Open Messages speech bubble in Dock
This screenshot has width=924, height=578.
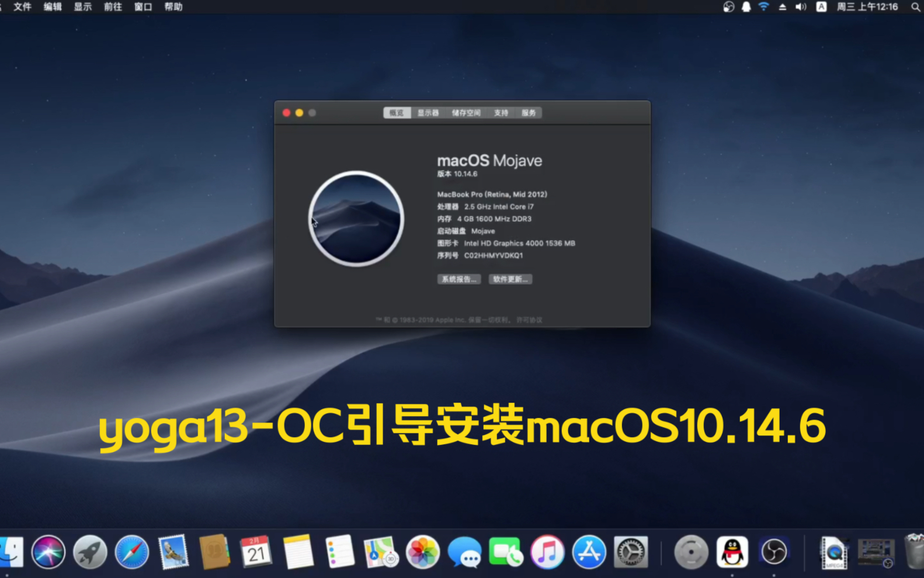click(464, 552)
